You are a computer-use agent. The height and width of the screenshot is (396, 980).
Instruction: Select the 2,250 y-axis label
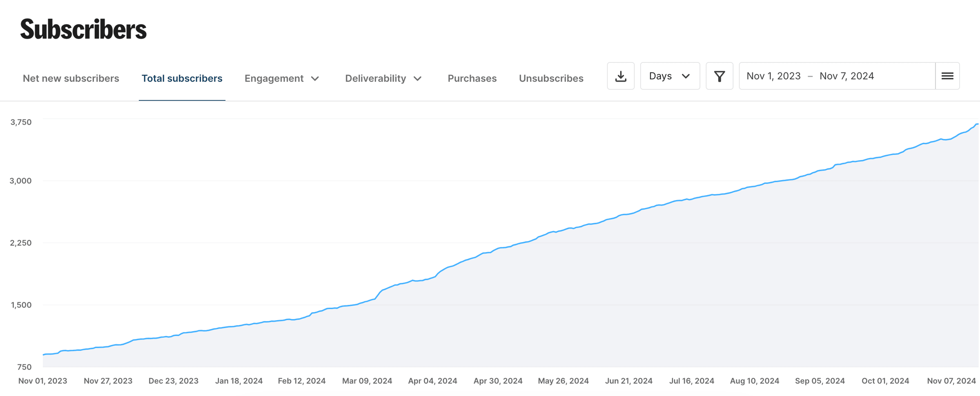(21, 243)
